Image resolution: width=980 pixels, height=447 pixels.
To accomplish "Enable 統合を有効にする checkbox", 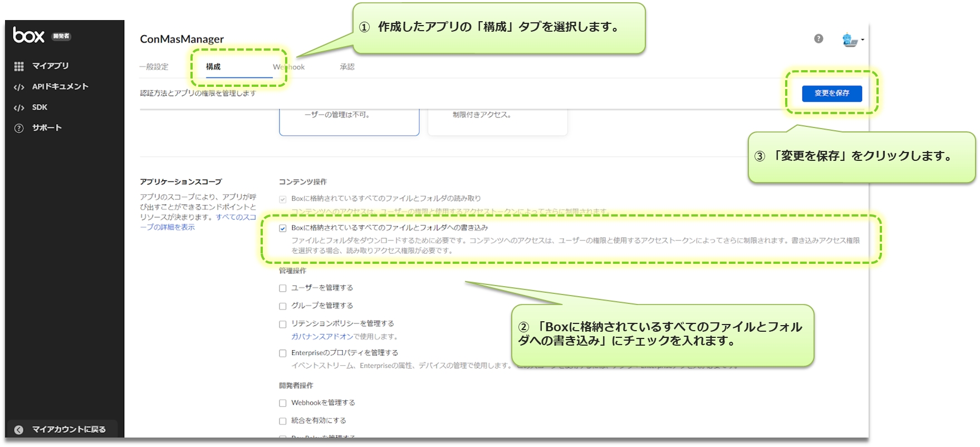I will click(283, 421).
